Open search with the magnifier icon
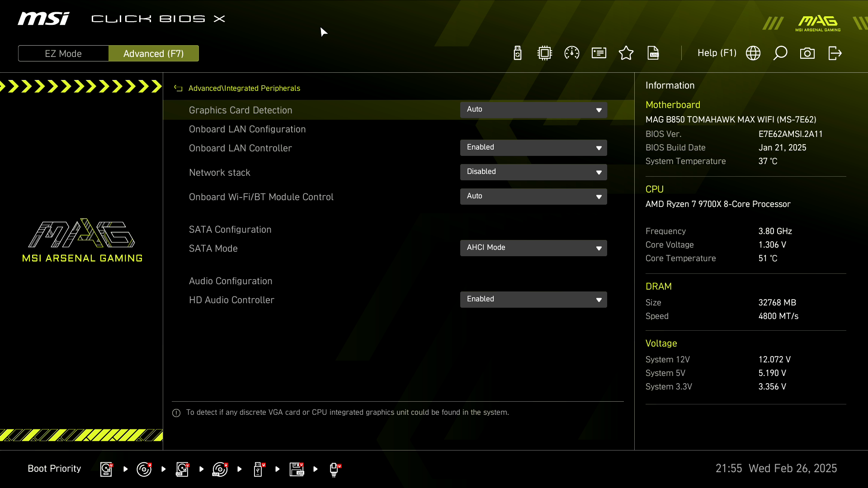 [x=780, y=53]
